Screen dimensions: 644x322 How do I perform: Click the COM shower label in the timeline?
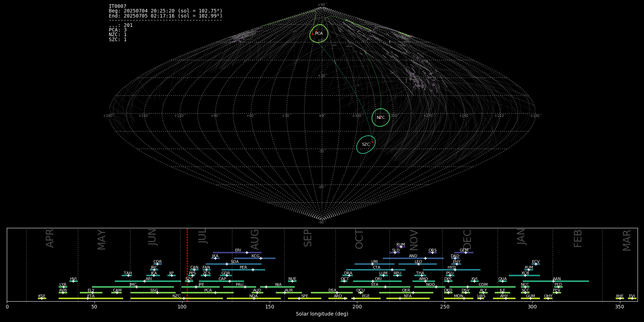coord(483,284)
